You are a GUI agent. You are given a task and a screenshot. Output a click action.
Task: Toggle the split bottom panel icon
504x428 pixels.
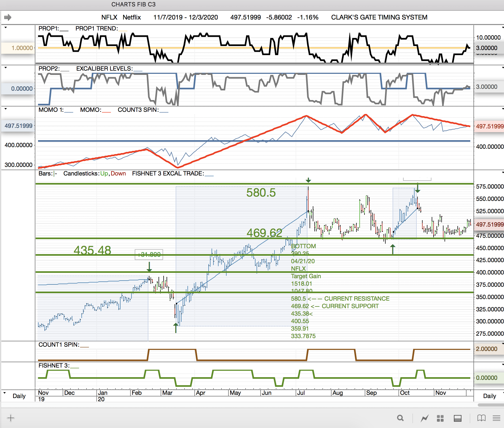coord(458,418)
